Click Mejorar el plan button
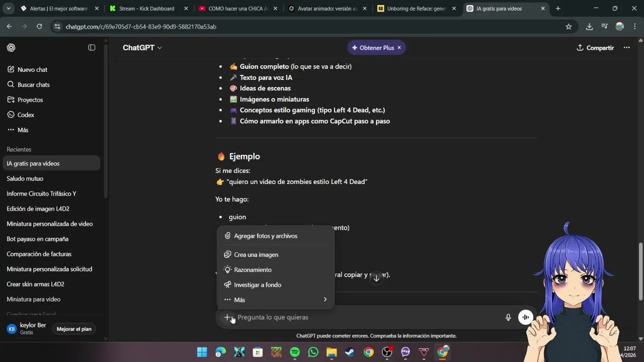The image size is (644, 362). tap(74, 329)
